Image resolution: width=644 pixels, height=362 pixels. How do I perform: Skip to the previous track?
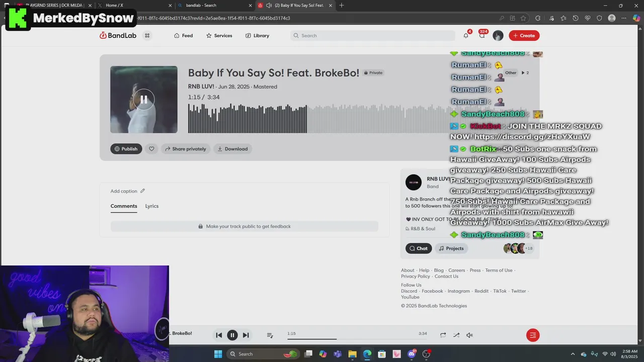pyautogui.click(x=219, y=335)
